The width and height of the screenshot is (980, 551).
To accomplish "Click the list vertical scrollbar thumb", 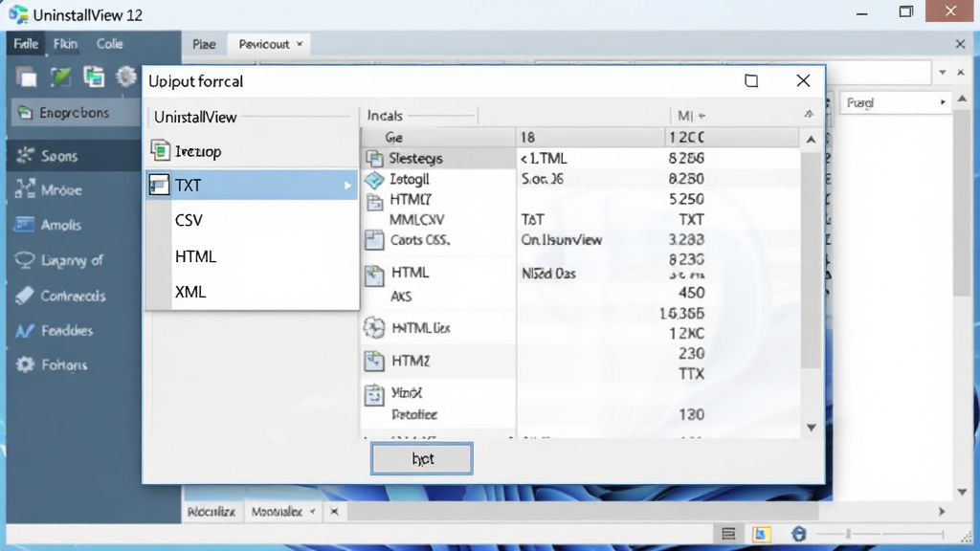I will click(811, 259).
